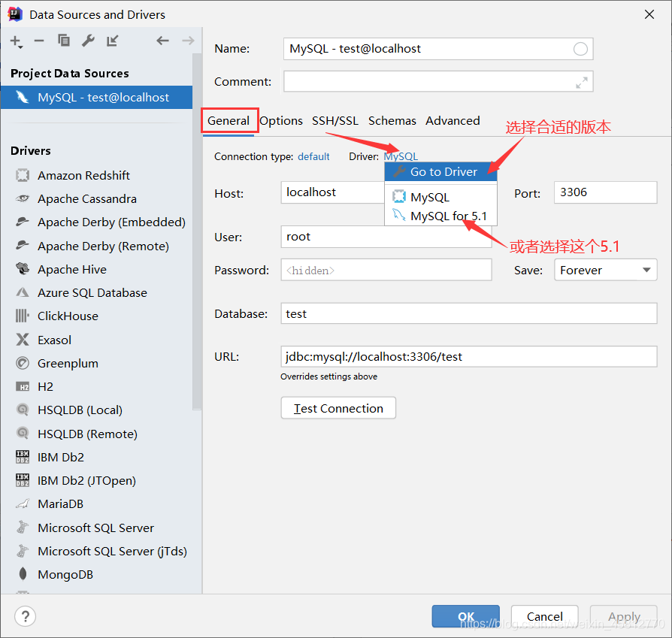This screenshot has height=638, width=672.
Task: Click the OK button
Action: [x=465, y=616]
